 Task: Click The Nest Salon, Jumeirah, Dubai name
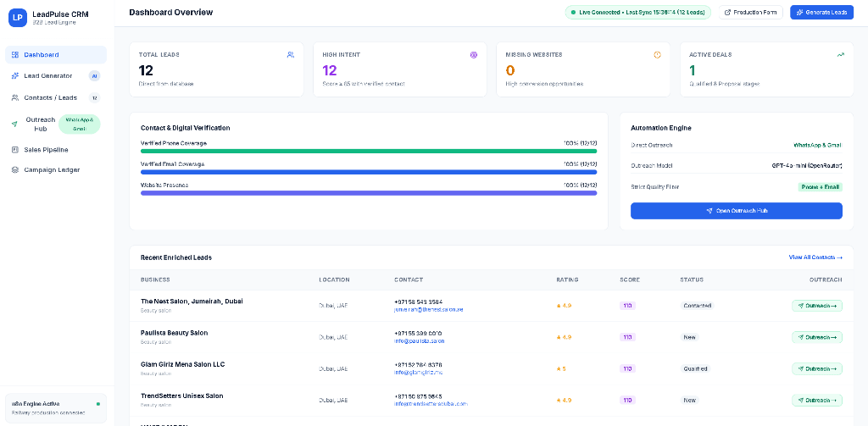tap(192, 302)
